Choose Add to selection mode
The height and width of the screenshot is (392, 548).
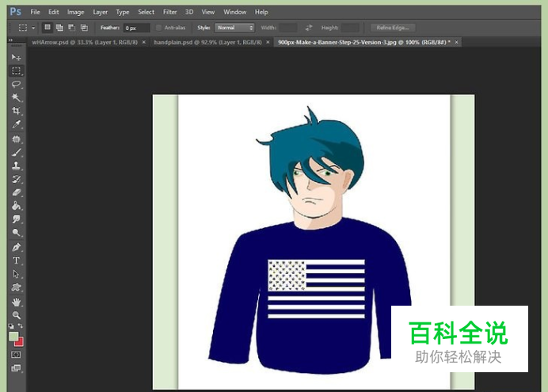point(59,28)
